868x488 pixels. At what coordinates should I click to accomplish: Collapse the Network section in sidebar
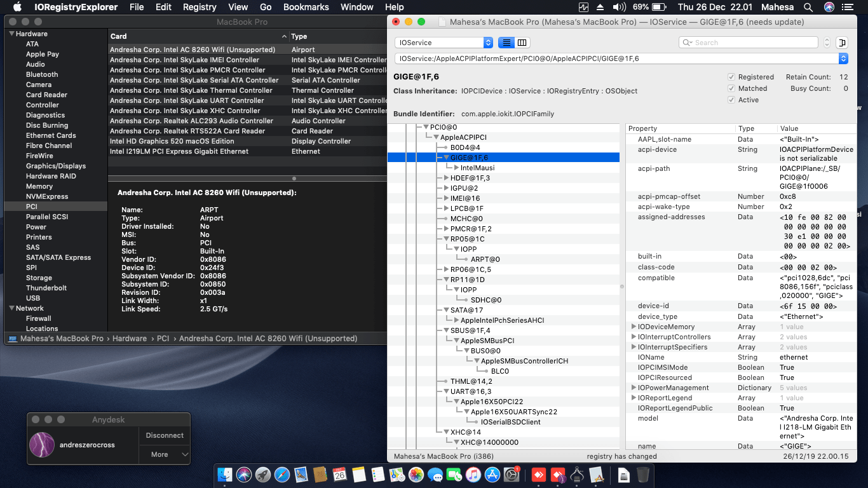coord(11,308)
